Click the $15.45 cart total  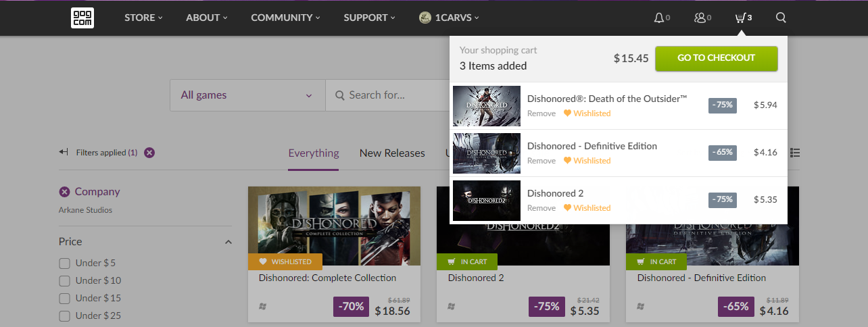(x=631, y=59)
